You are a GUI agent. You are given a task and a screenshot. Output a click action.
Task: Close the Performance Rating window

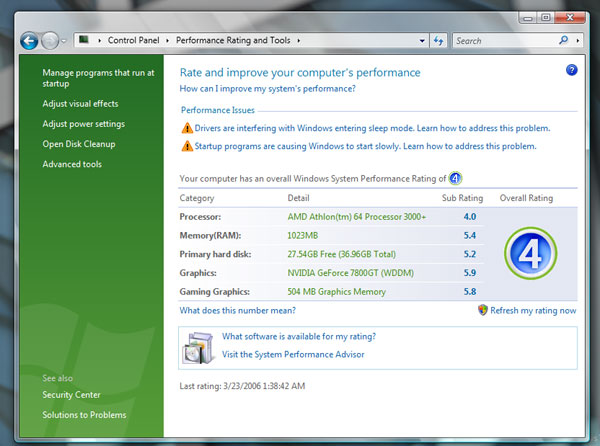tap(570, 18)
